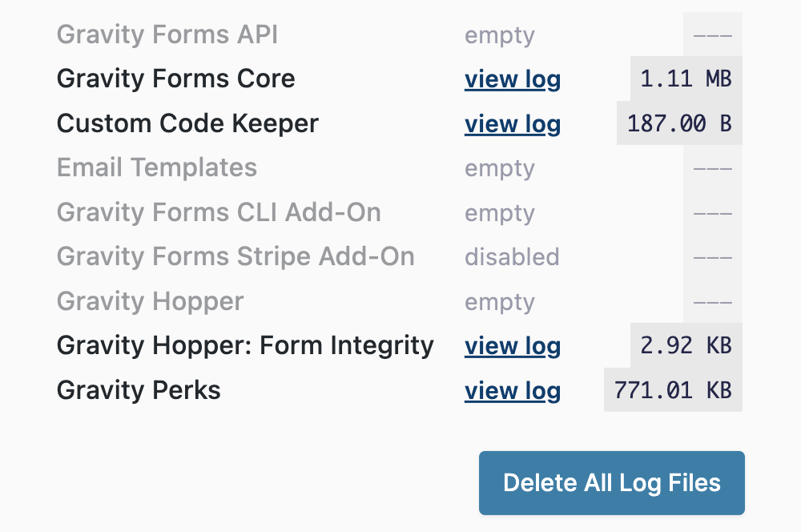Click the Gravity Forms CLI Add-On label
Screen dimensions: 801x532
(219, 212)
